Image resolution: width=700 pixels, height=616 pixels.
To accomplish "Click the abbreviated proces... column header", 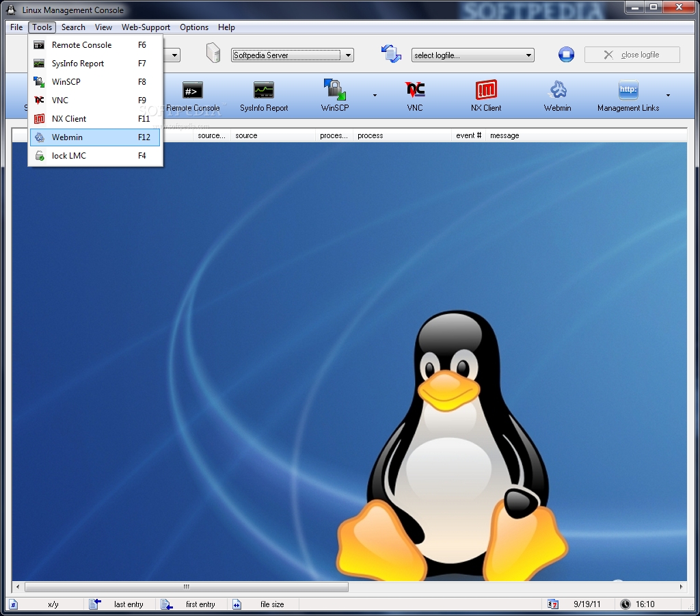I will [334, 135].
